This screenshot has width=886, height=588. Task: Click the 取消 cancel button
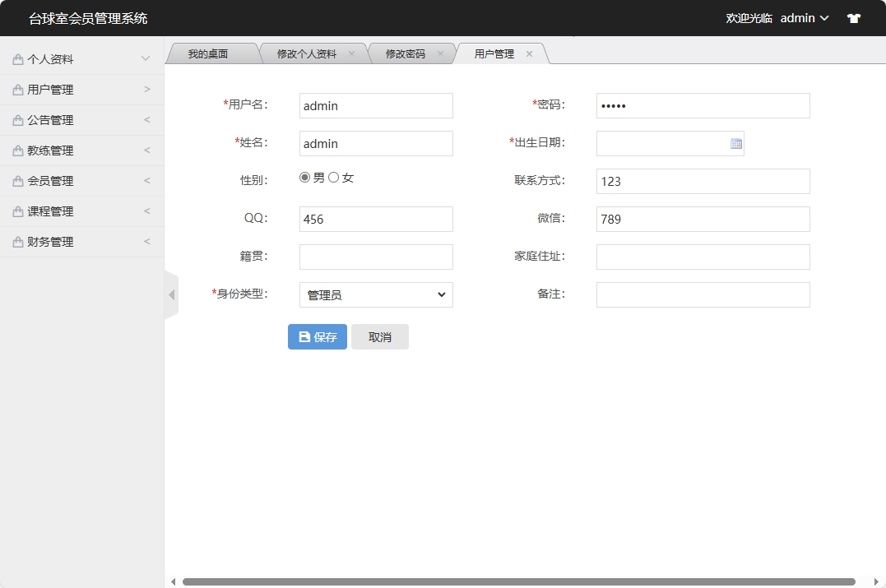click(x=379, y=336)
